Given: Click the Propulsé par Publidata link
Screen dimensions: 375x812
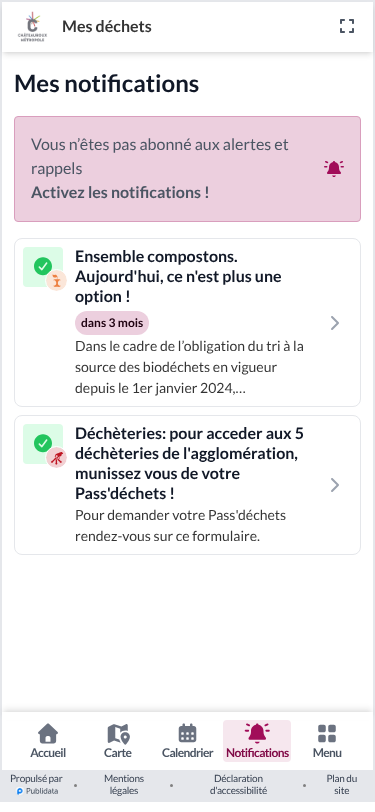Looking at the screenshot, I should [36, 785].
